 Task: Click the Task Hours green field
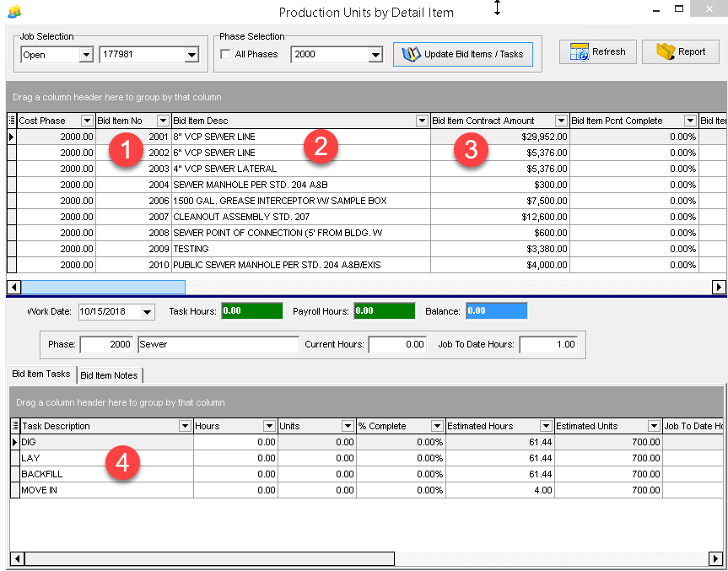252,311
